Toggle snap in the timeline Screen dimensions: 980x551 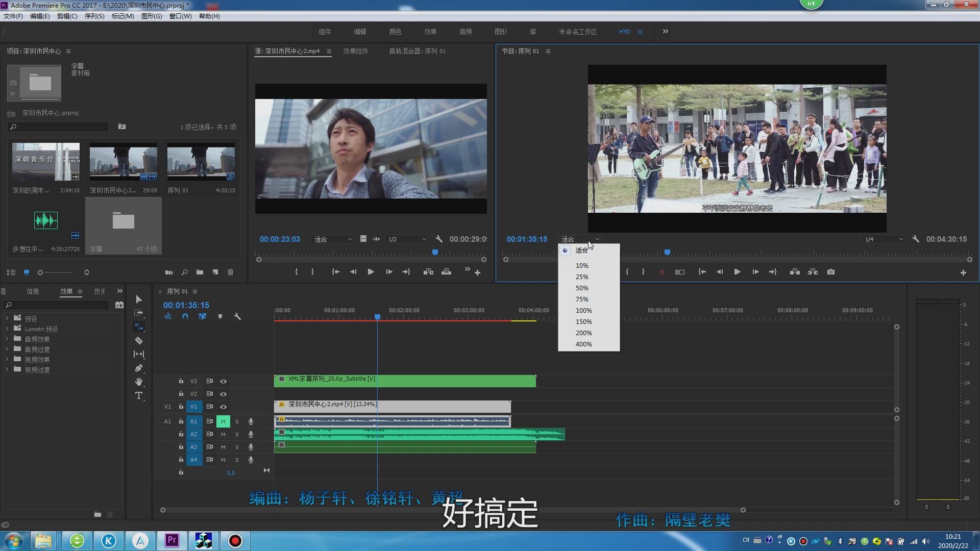185,316
